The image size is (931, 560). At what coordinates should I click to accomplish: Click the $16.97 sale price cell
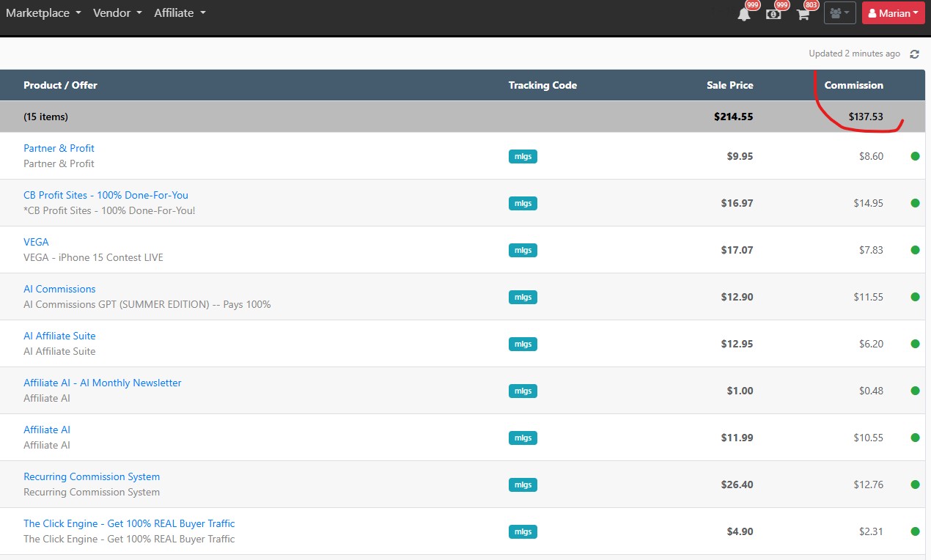pos(737,203)
